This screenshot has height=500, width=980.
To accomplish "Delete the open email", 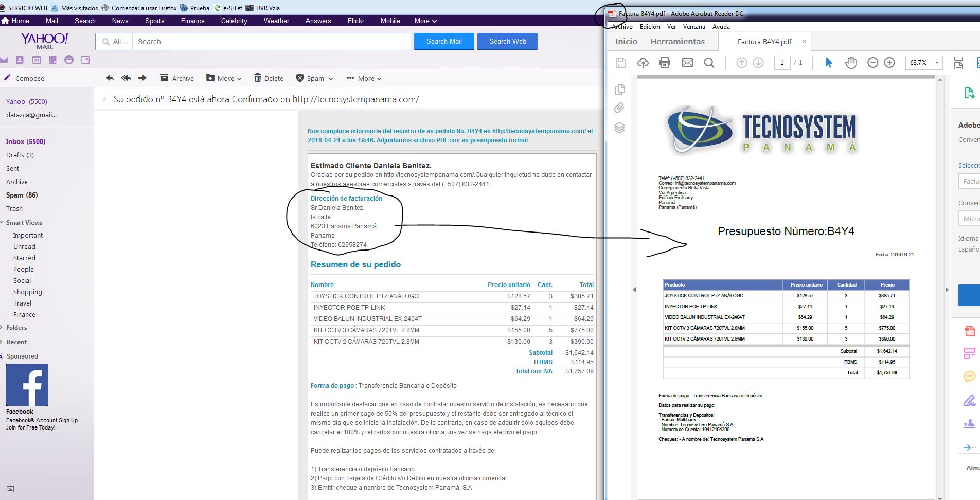I will point(269,78).
